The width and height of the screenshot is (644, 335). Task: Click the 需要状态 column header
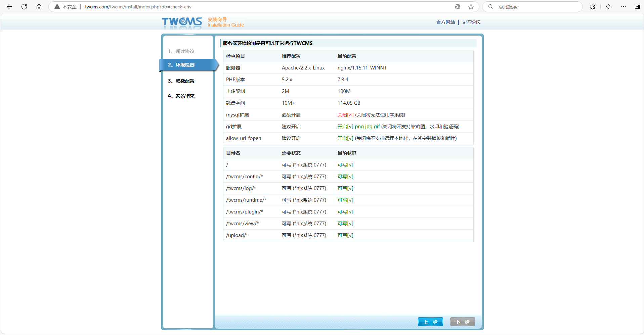(x=291, y=153)
